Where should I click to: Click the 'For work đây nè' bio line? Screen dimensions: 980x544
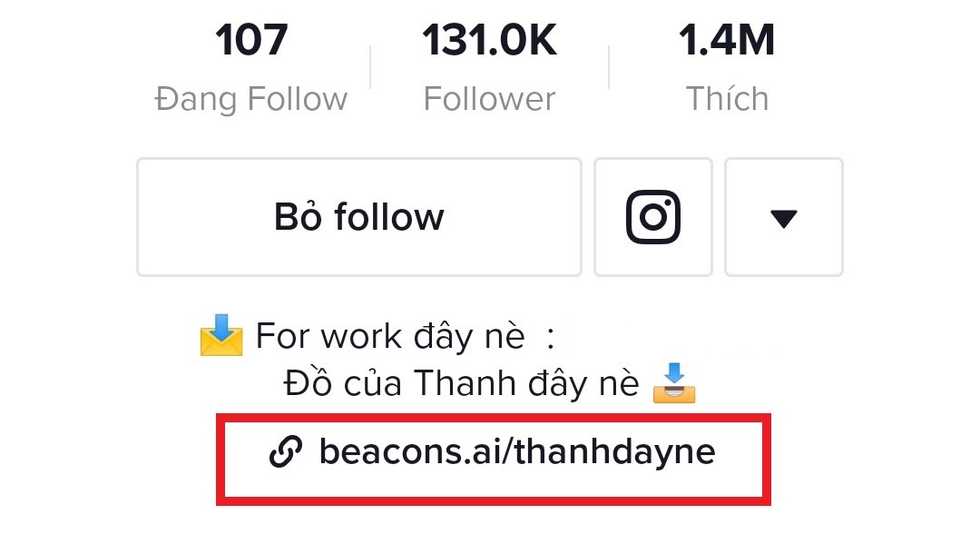390,337
